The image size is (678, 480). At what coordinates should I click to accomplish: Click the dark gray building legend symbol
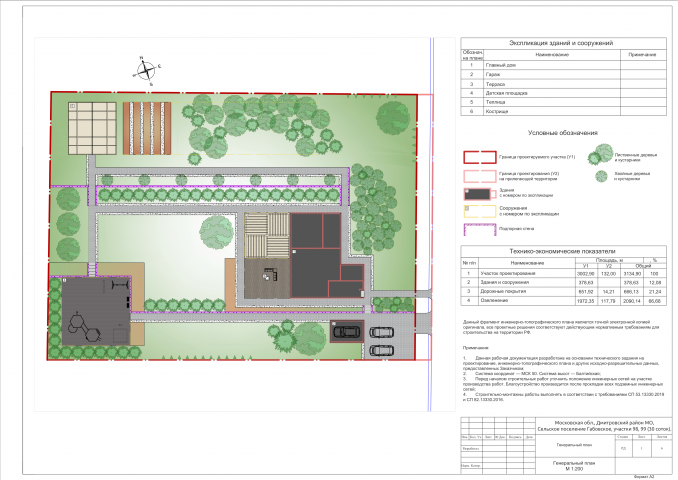478,194
